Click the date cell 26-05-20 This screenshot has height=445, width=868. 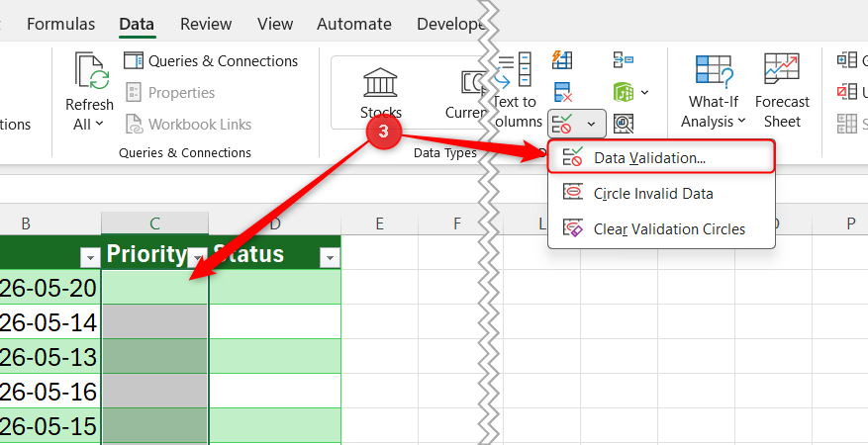click(x=49, y=288)
